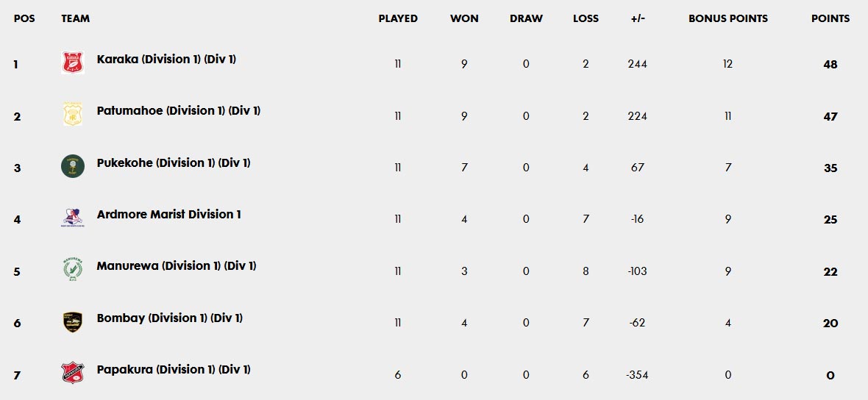The width and height of the screenshot is (868, 400).
Task: Open Bombay (Division 1) team page
Action: [x=170, y=318]
